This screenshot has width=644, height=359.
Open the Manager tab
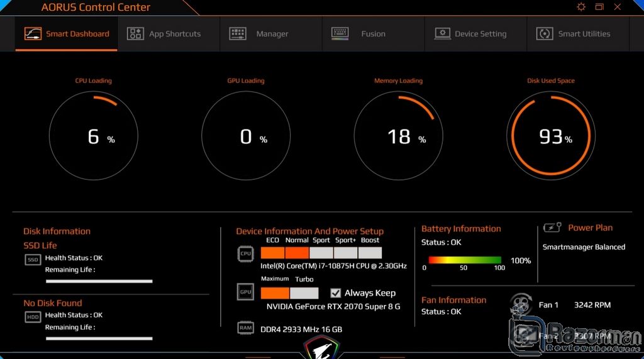point(270,34)
